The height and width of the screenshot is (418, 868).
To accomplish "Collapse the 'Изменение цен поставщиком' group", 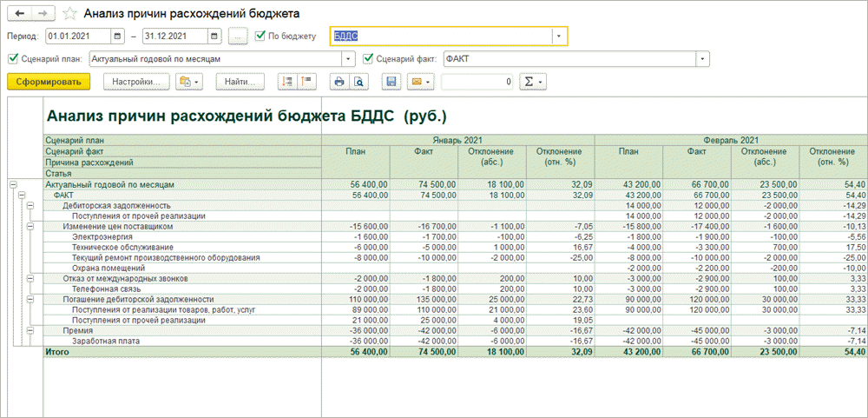I will [x=29, y=226].
